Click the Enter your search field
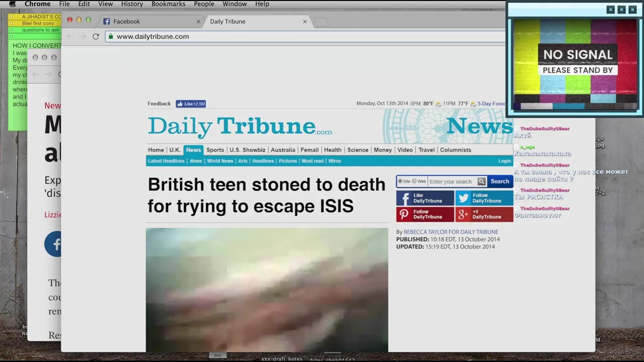644x362 pixels. pyautogui.click(x=452, y=182)
